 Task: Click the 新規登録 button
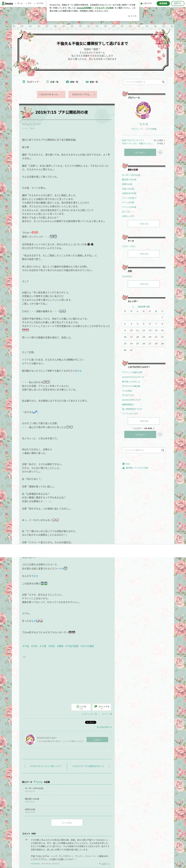(163, 3)
